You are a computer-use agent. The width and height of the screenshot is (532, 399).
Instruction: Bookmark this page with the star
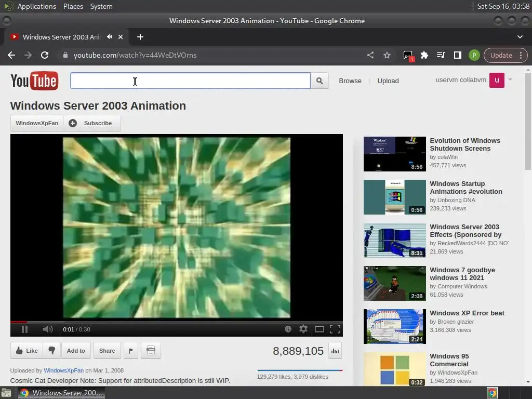pos(387,55)
